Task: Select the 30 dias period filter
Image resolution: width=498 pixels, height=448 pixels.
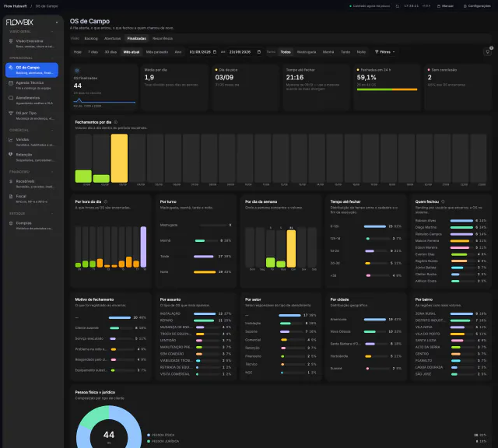Action: (x=110, y=52)
